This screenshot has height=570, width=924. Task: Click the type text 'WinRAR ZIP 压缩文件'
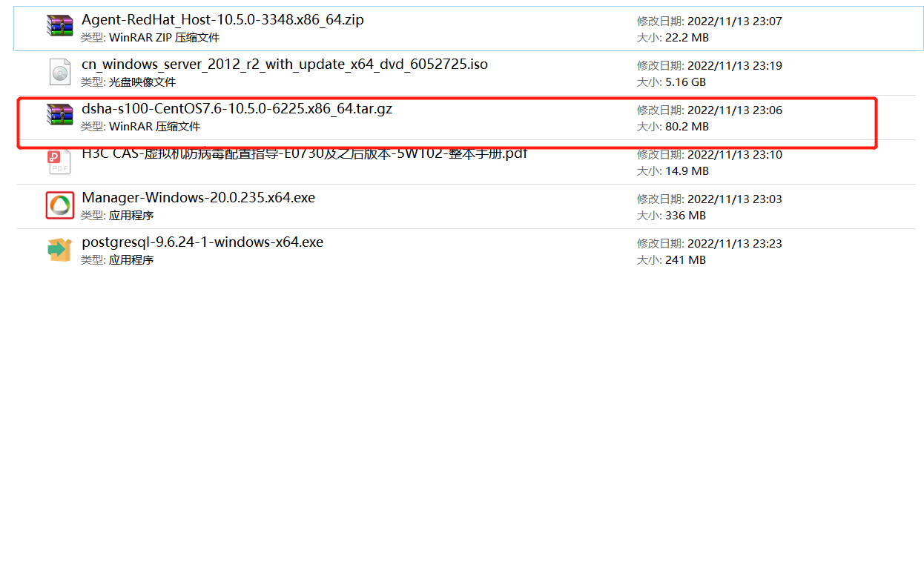pos(164,38)
